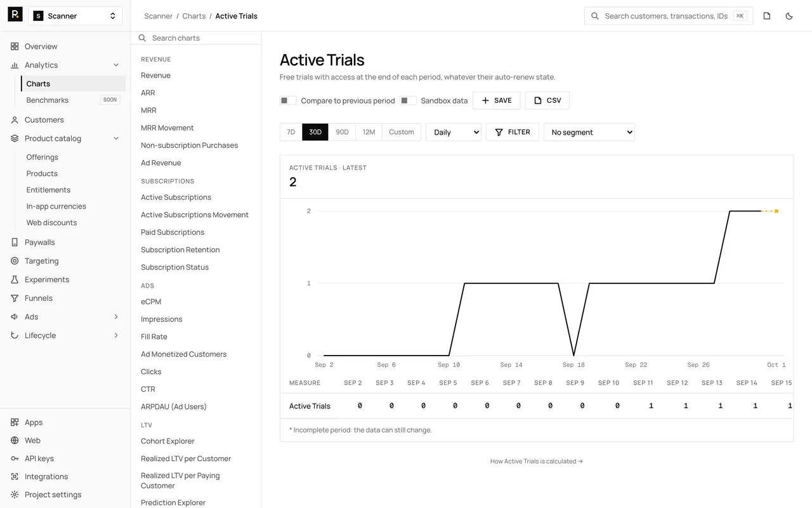This screenshot has height=508, width=812.
Task: Click the Experiments flask icon
Action: click(15, 279)
